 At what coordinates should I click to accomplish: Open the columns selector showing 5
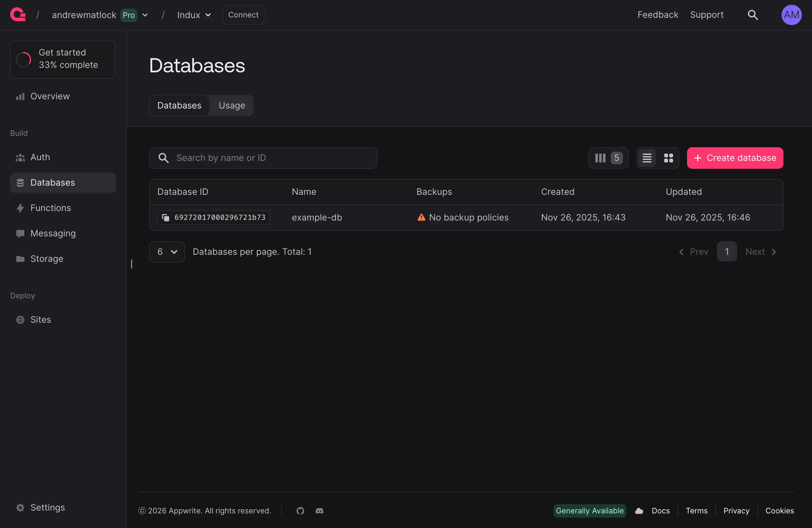pyautogui.click(x=608, y=158)
